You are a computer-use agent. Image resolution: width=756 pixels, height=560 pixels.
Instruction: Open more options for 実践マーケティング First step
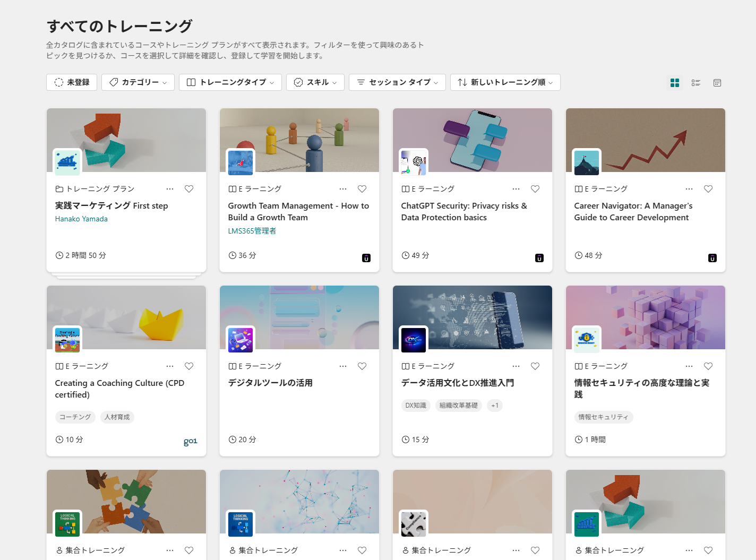[170, 189]
